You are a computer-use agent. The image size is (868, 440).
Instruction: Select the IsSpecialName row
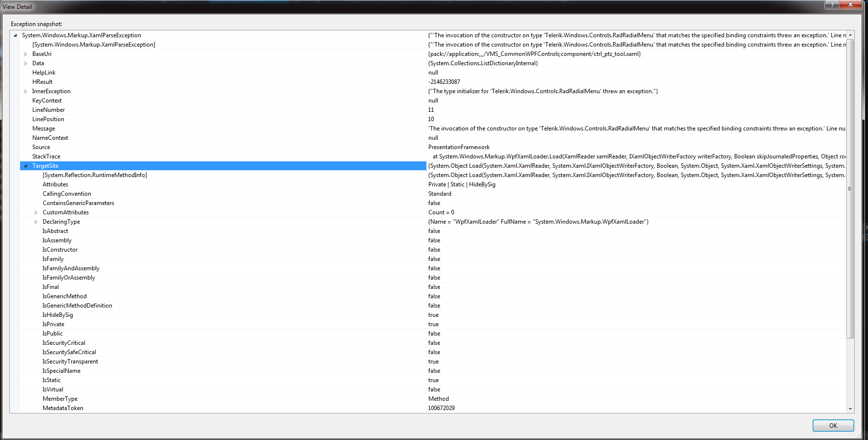tap(433, 371)
